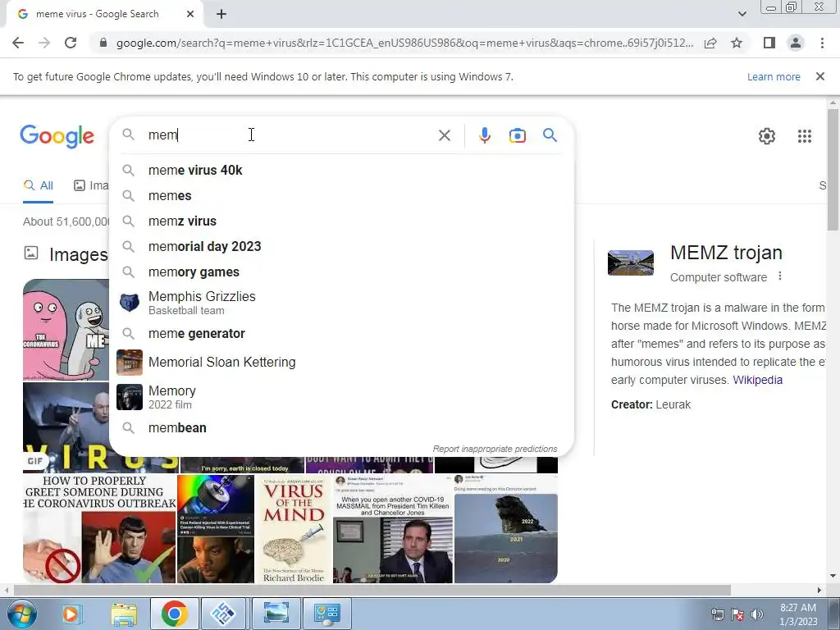Open the control panel taskbar icon
The width and height of the screenshot is (840, 630).
coord(326,614)
